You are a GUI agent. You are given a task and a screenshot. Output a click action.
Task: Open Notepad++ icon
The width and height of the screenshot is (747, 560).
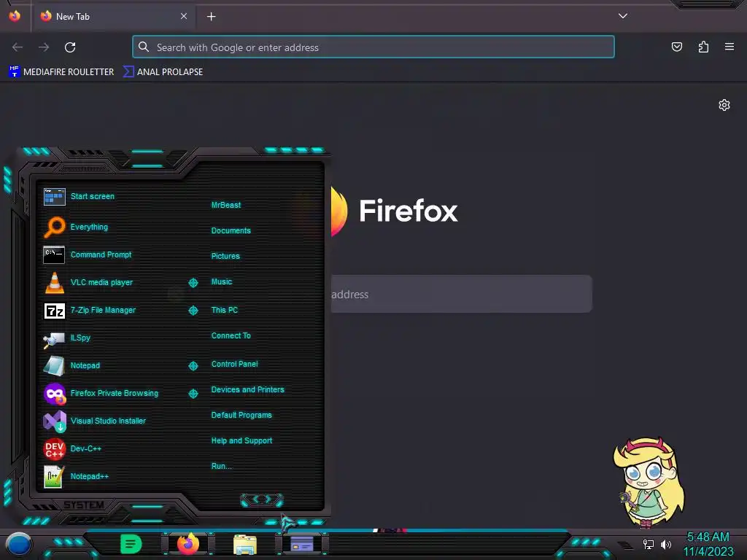(x=54, y=477)
